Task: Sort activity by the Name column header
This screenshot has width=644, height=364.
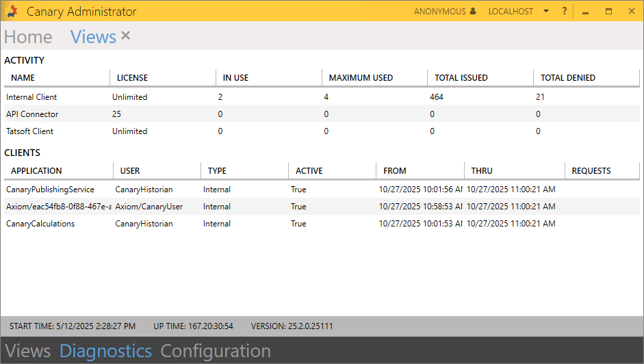Action: coord(23,78)
